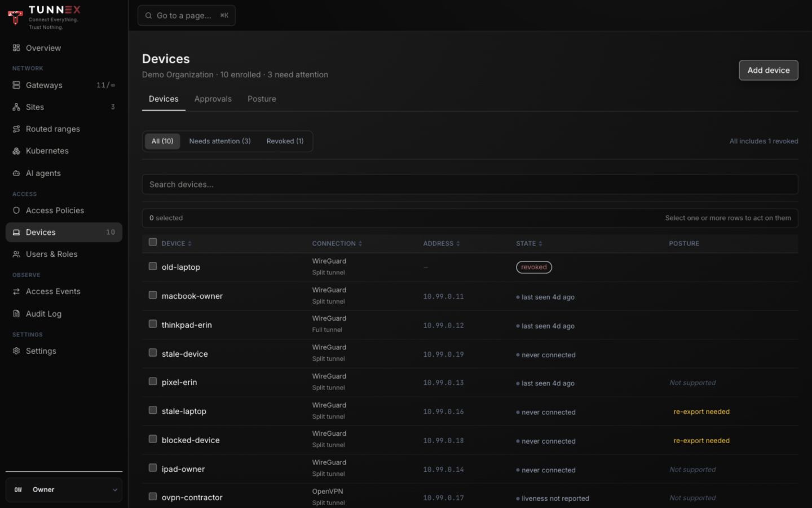Open the Posture tab

(262, 99)
